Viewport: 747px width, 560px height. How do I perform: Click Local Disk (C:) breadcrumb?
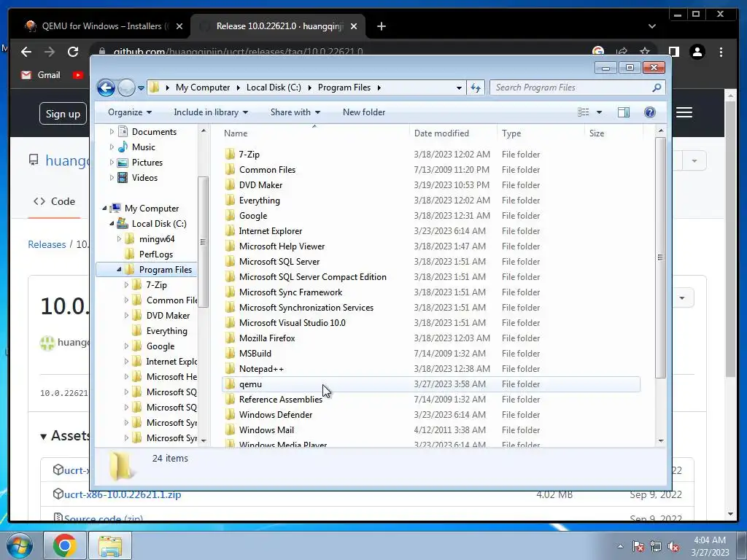[x=274, y=87]
